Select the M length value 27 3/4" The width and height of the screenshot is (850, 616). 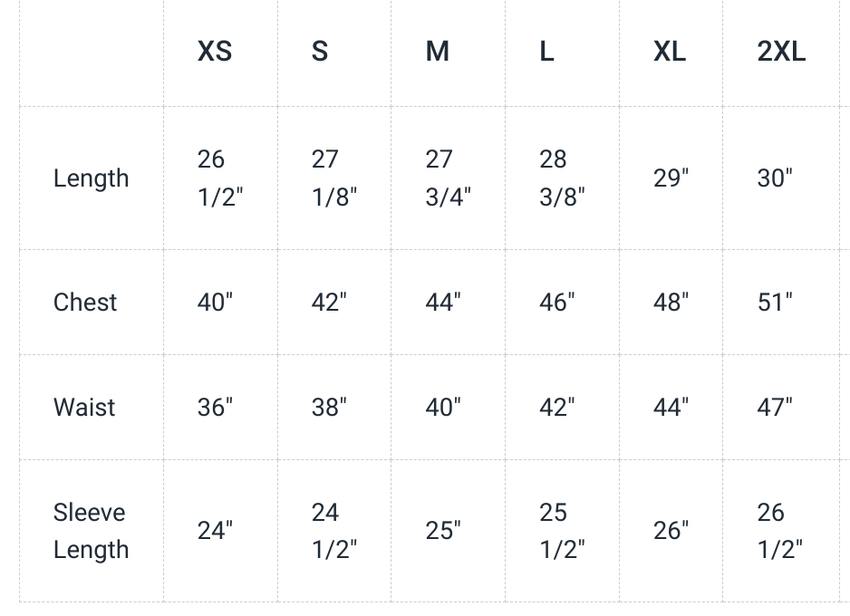click(448, 178)
